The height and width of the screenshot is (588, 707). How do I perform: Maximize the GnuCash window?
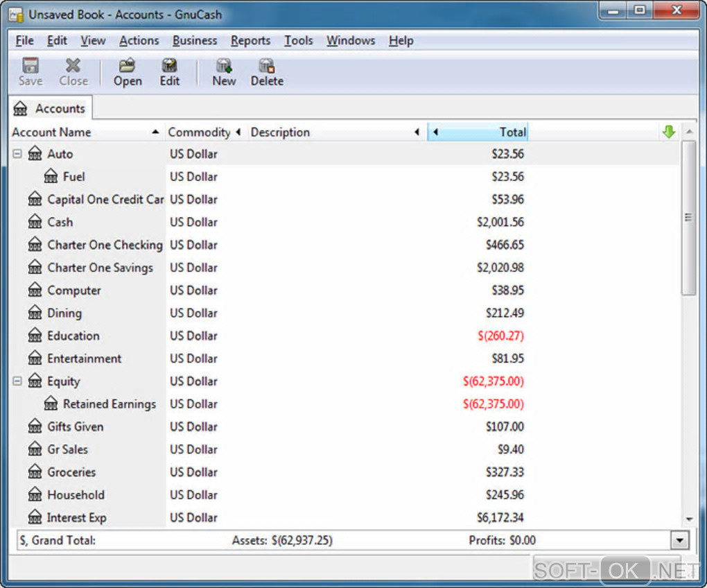tap(639, 10)
